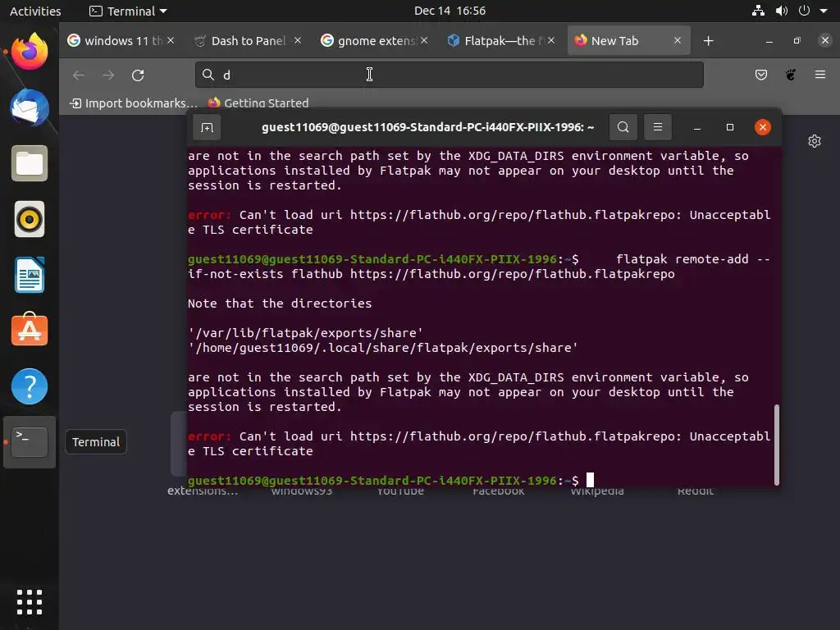Expand the system menu arrow

[824, 11]
